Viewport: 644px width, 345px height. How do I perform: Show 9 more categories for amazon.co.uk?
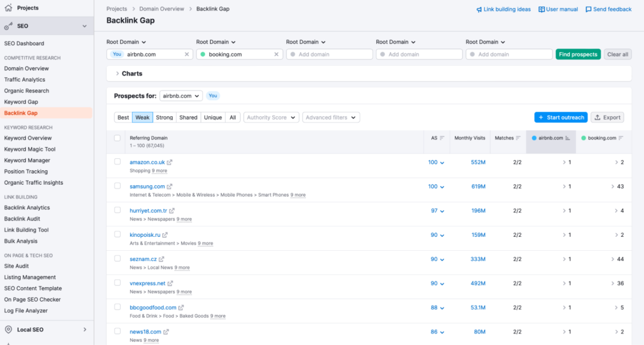click(x=159, y=171)
